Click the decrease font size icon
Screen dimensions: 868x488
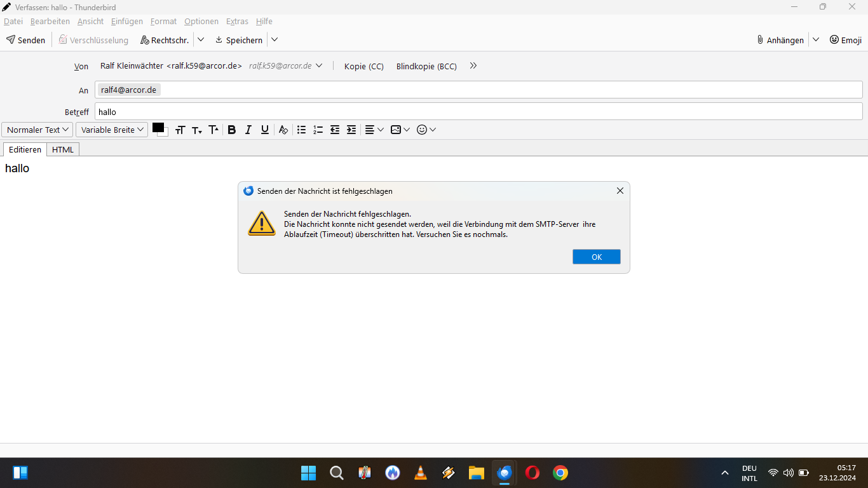pos(197,130)
